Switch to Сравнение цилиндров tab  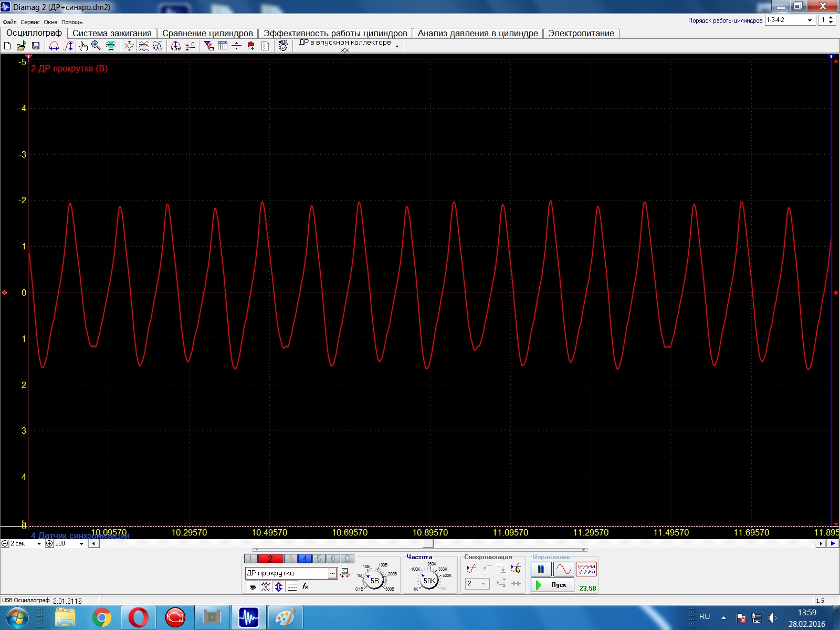[207, 33]
